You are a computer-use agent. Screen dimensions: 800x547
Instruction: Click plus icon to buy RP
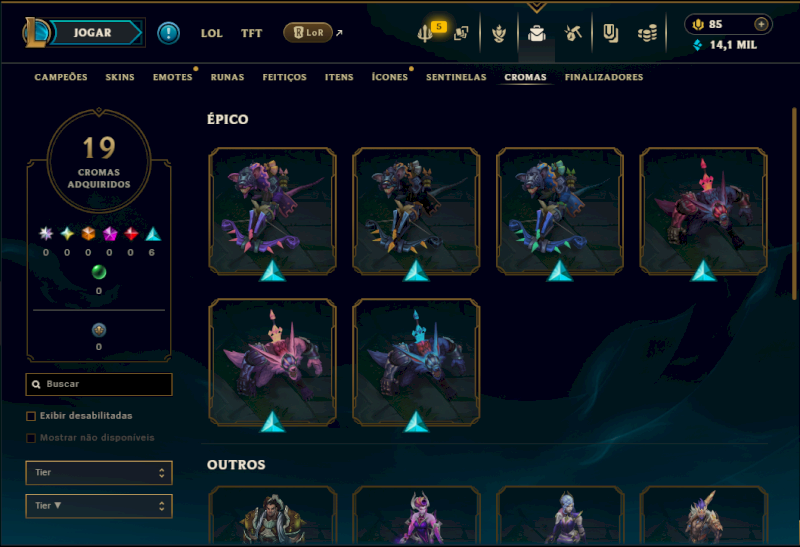[x=761, y=24]
